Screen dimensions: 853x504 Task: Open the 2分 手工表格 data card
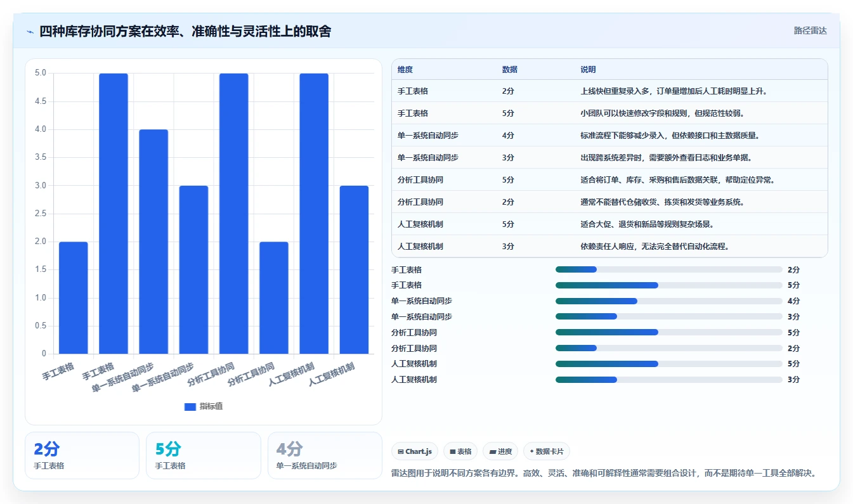(x=82, y=455)
